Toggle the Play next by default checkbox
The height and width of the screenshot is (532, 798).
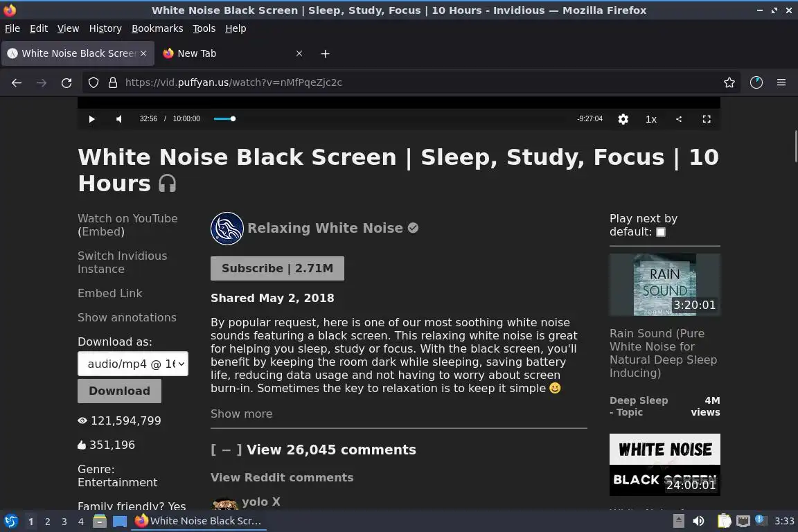pyautogui.click(x=661, y=232)
